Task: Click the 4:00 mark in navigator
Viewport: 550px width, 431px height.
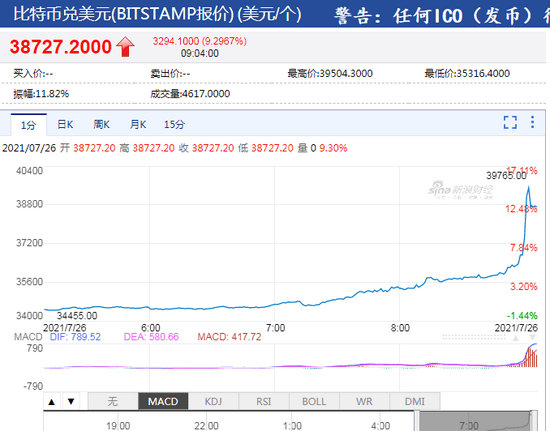Action: [x=381, y=426]
